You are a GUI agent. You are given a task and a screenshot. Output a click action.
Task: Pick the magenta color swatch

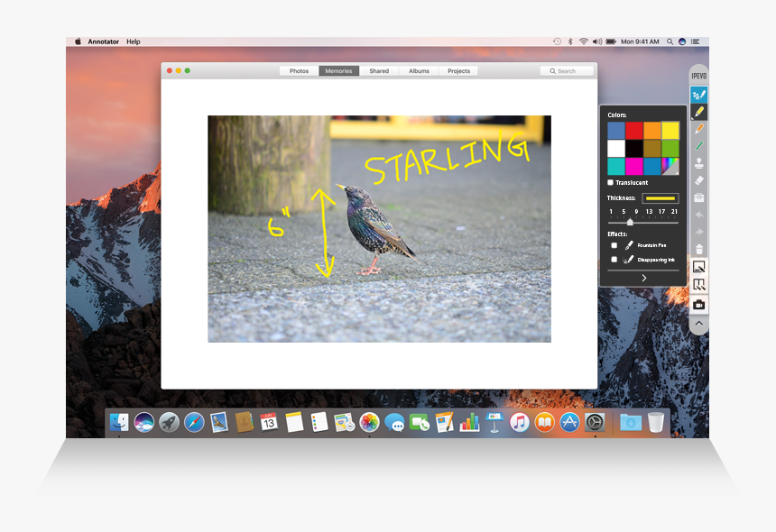coord(634,166)
